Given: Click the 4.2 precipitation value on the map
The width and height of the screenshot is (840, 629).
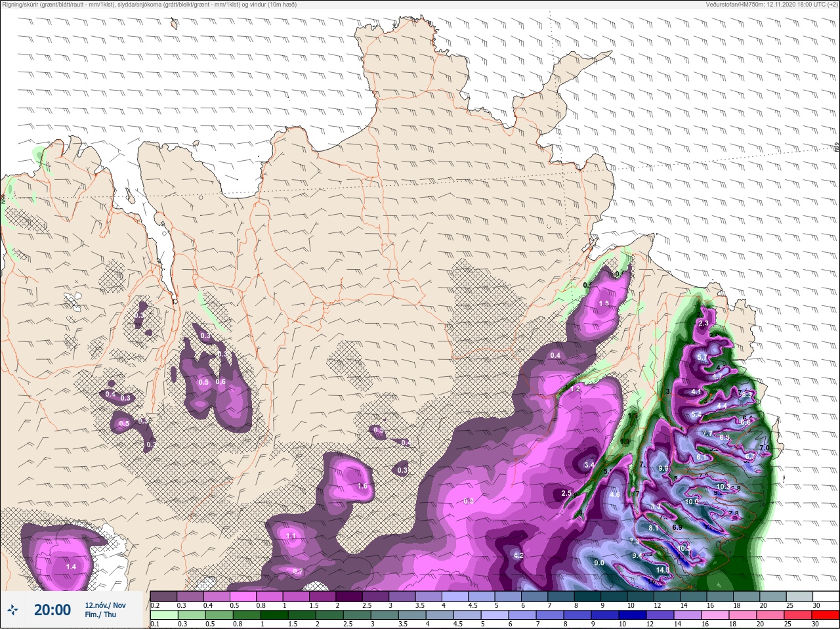Looking at the screenshot, I should click(518, 555).
